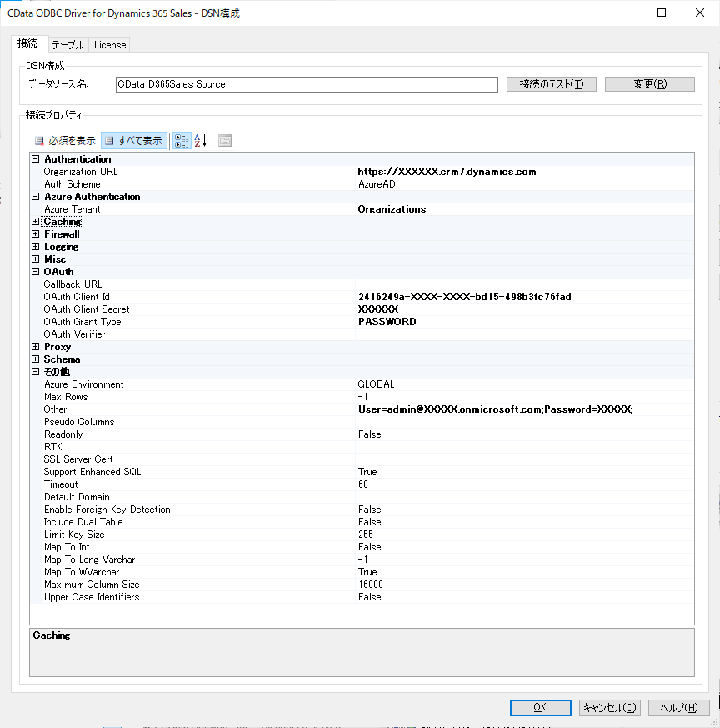The height and width of the screenshot is (728, 720).
Task: Select Map To WVarchar True value
Action: pos(367,572)
